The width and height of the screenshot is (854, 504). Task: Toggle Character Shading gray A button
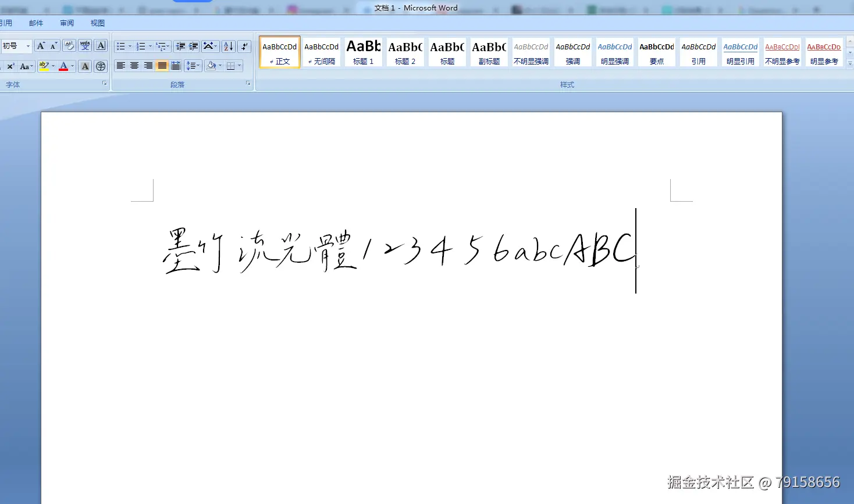(x=85, y=66)
